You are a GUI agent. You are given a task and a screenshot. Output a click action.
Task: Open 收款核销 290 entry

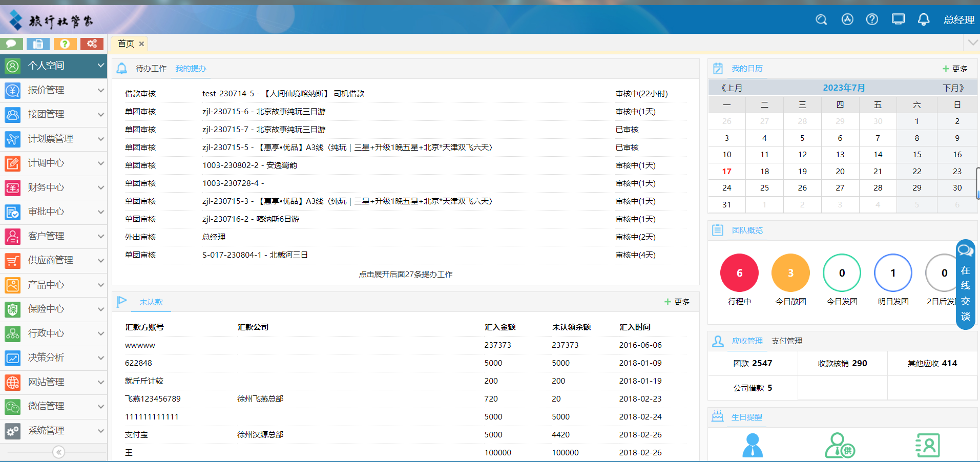click(x=843, y=364)
